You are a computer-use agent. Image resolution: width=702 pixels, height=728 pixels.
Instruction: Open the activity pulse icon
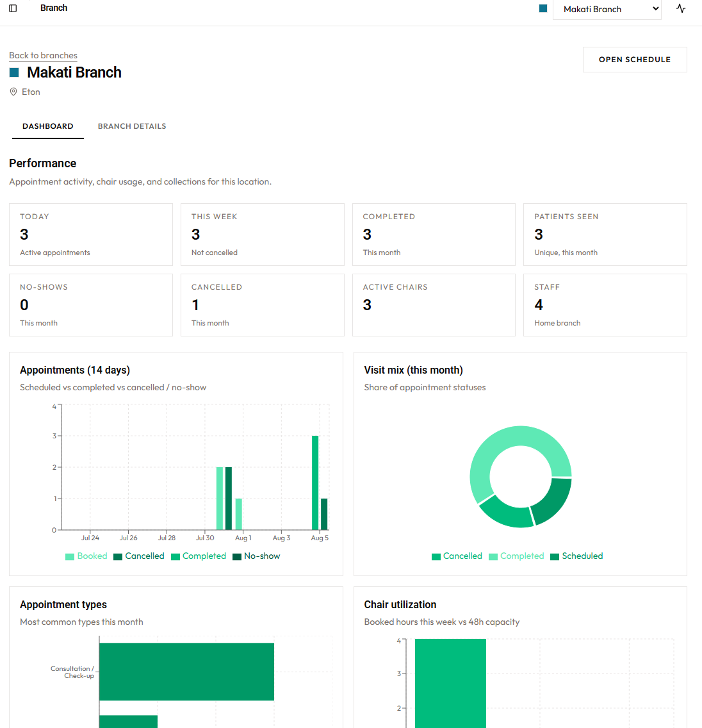(681, 8)
